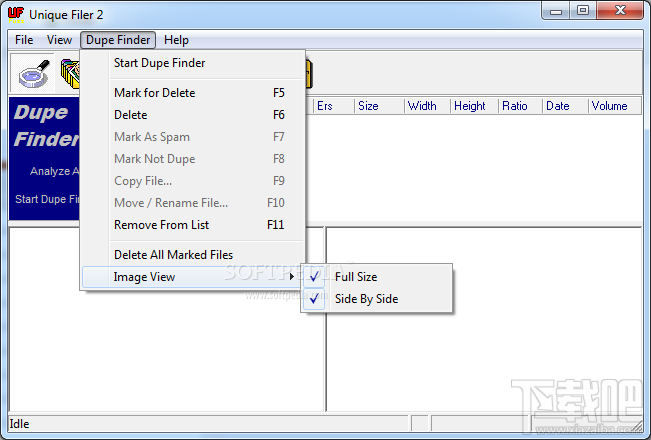651x440 pixels.
Task: Click the Analyze link in blue panel
Action: 54,171
